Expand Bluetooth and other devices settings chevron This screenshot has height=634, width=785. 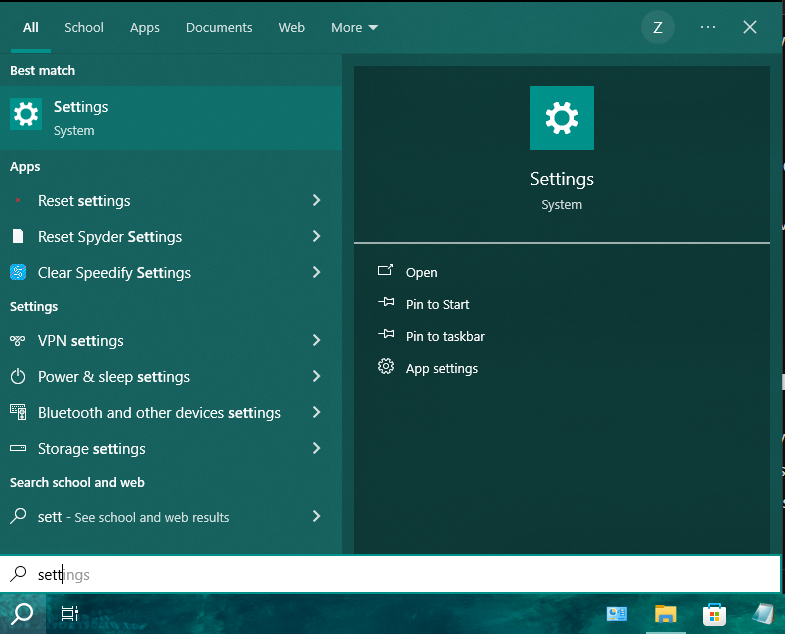316,412
